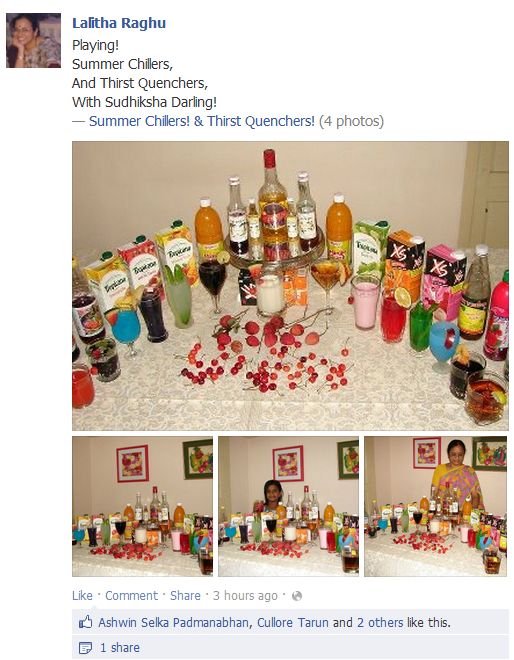Open Lalitha Raghu's profile picture
514x660 pixels.
point(34,40)
